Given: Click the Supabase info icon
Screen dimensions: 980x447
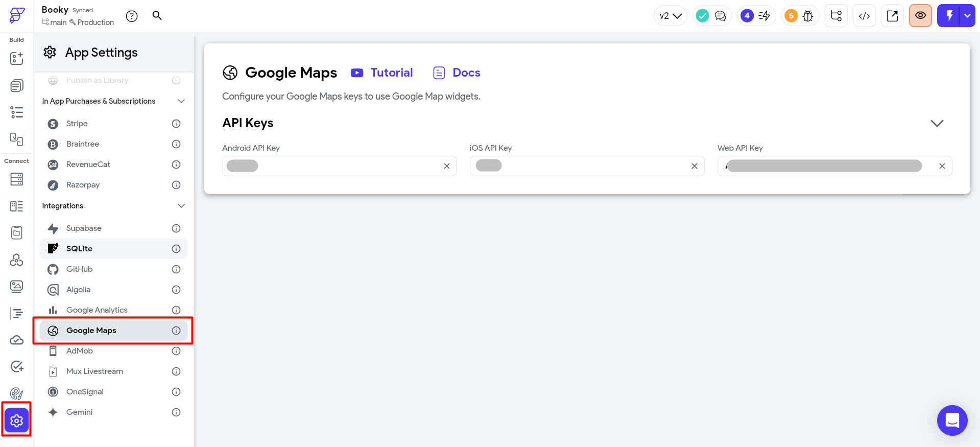Looking at the screenshot, I should point(176,228).
